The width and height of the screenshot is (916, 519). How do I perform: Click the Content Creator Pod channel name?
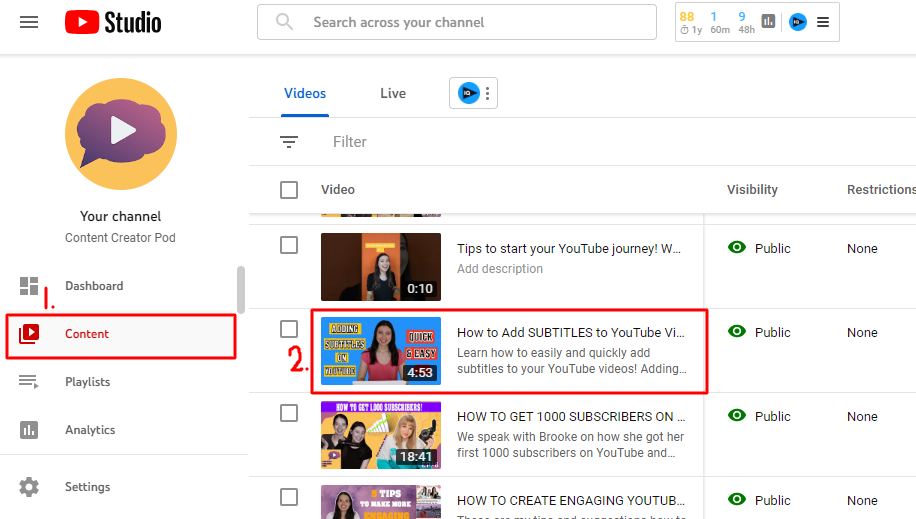120,238
